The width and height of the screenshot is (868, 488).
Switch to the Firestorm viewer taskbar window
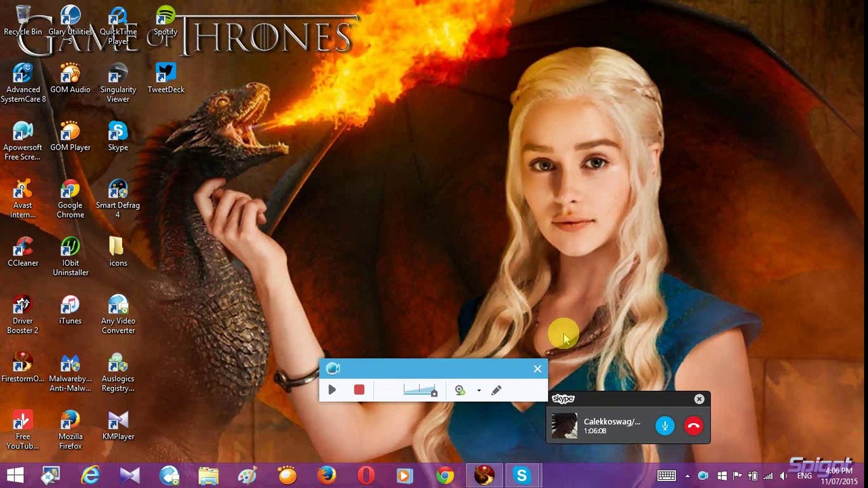[484, 476]
